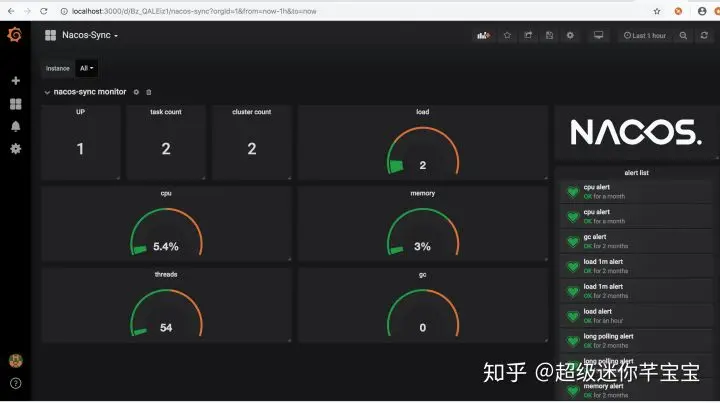This screenshot has height=403, width=720.
Task: Refresh the dashboard
Action: tap(704, 35)
